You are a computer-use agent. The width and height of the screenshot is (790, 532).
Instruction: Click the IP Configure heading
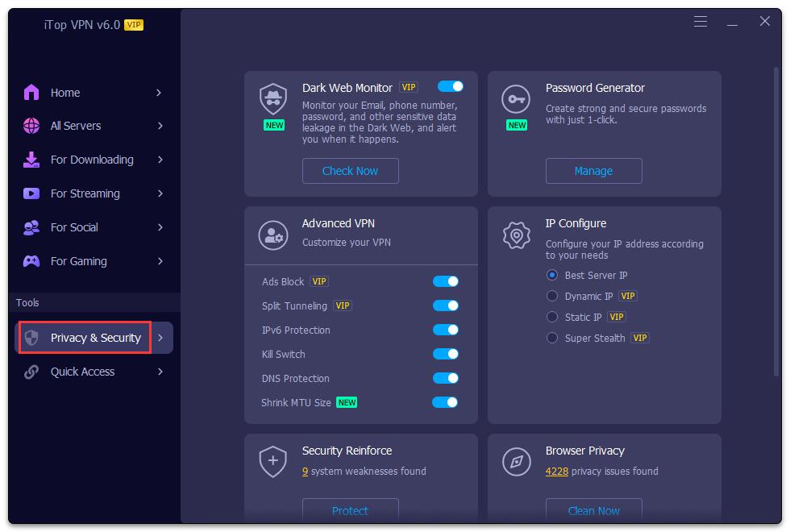click(x=576, y=224)
